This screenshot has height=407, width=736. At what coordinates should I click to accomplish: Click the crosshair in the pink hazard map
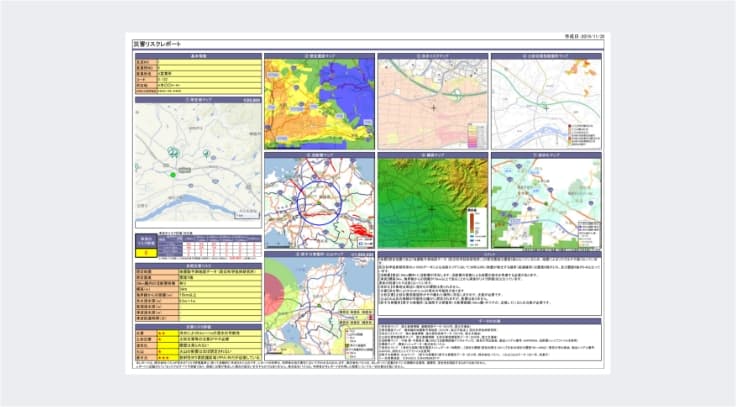(x=434, y=106)
